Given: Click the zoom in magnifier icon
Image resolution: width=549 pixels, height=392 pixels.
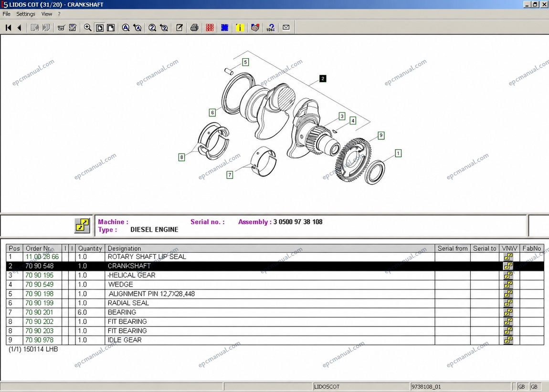Looking at the screenshot, I should (87, 28).
